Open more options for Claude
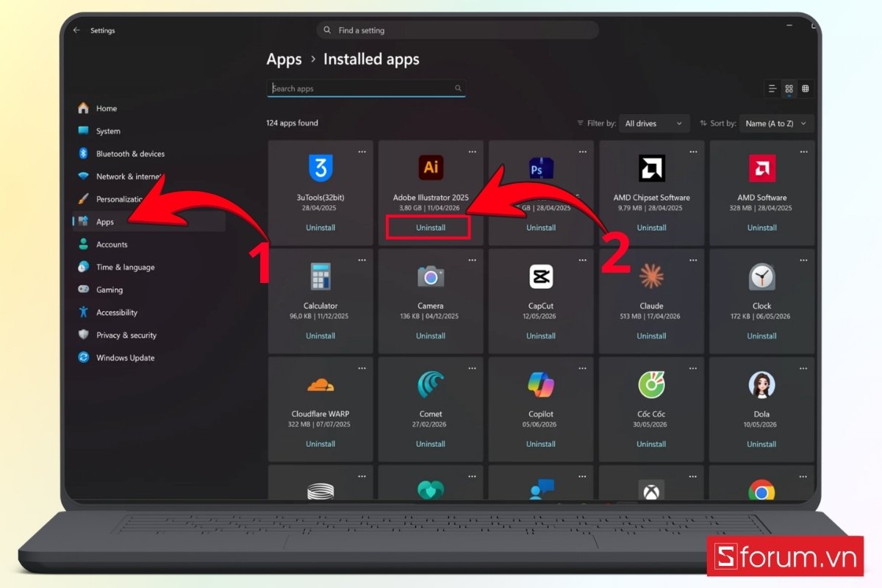The image size is (882, 588). [x=692, y=259]
